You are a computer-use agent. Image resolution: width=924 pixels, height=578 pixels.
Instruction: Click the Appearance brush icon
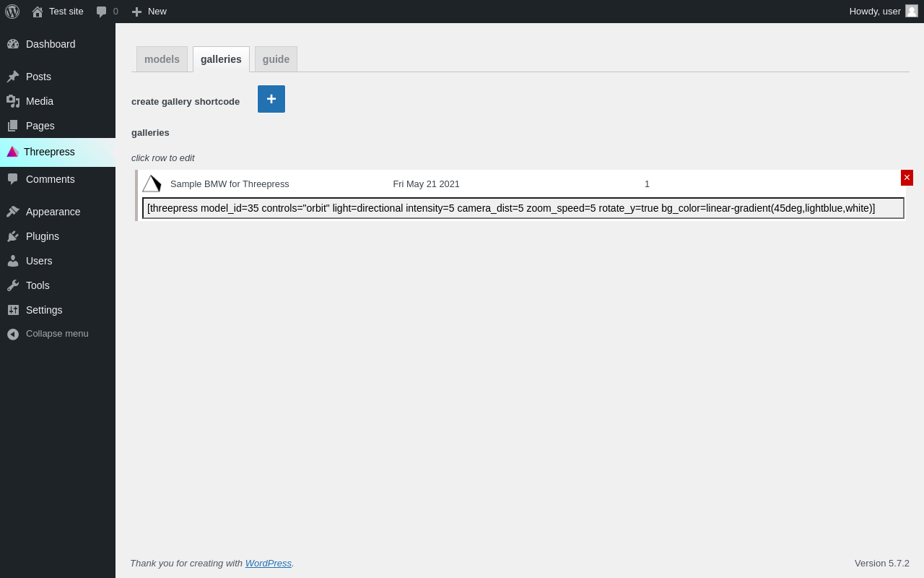pyautogui.click(x=13, y=212)
